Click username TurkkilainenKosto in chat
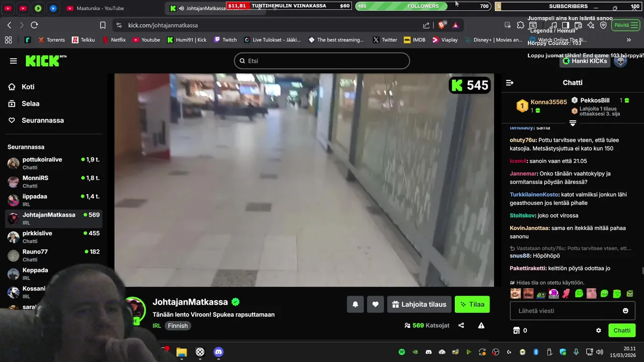 pos(534,195)
